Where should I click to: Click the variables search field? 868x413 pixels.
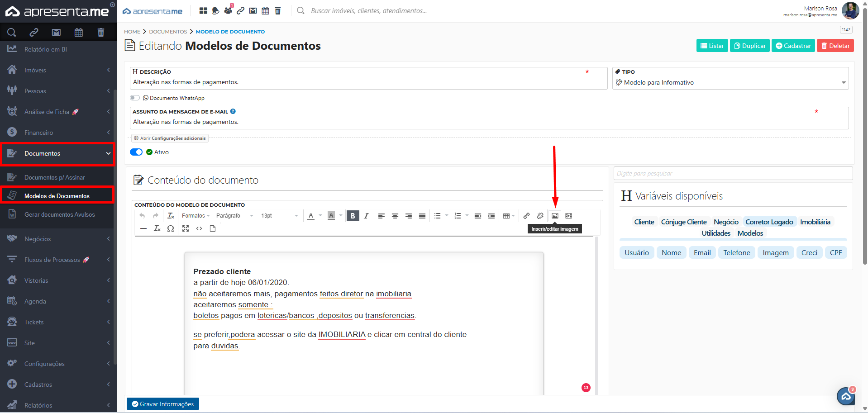[733, 173]
